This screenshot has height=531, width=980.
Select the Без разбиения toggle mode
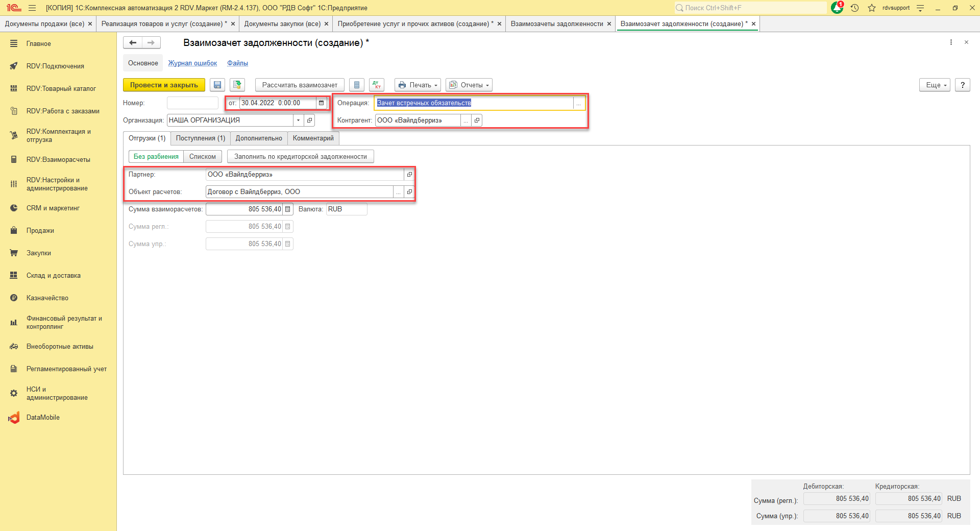pos(156,157)
